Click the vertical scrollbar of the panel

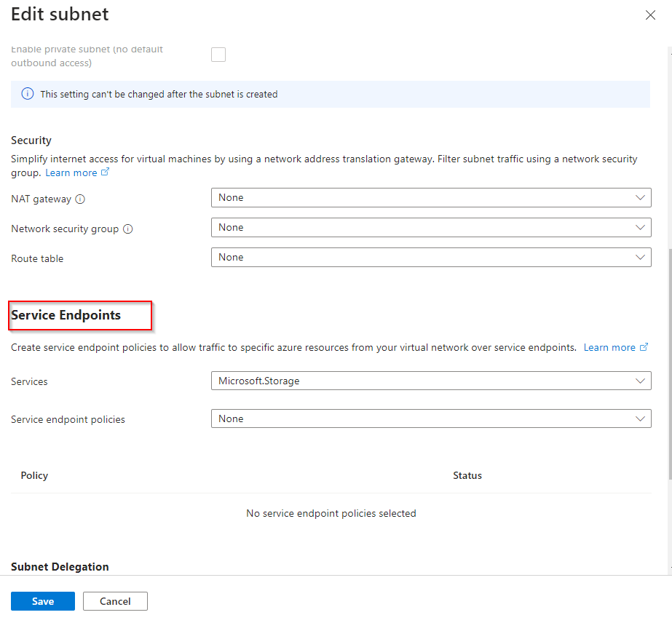point(669,364)
